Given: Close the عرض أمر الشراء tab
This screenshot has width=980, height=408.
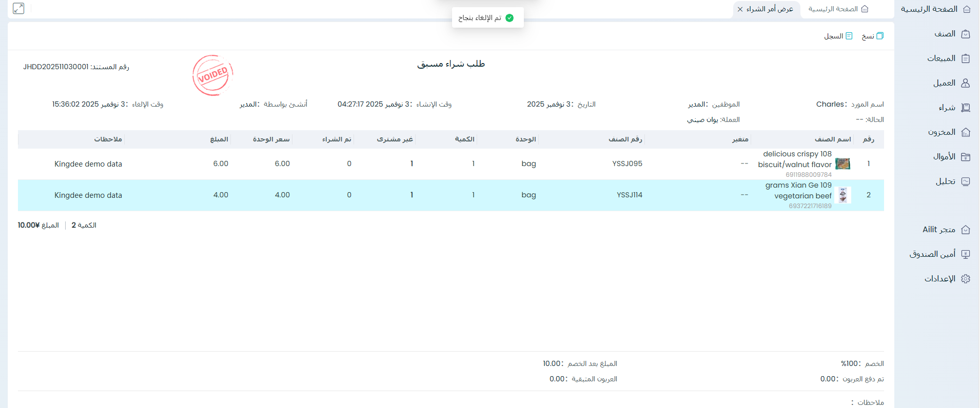Looking at the screenshot, I should 740,9.
